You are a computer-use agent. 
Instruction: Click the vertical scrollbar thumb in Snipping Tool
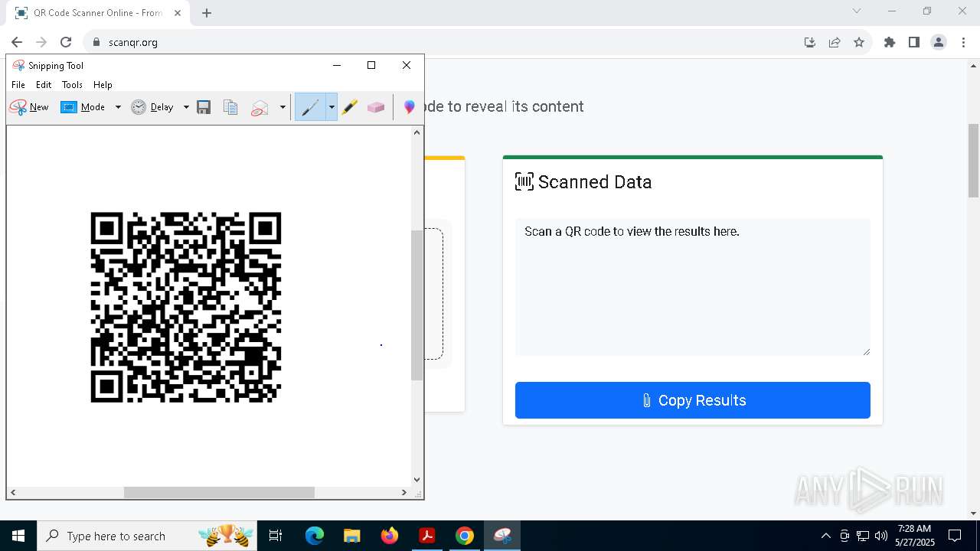pyautogui.click(x=416, y=305)
